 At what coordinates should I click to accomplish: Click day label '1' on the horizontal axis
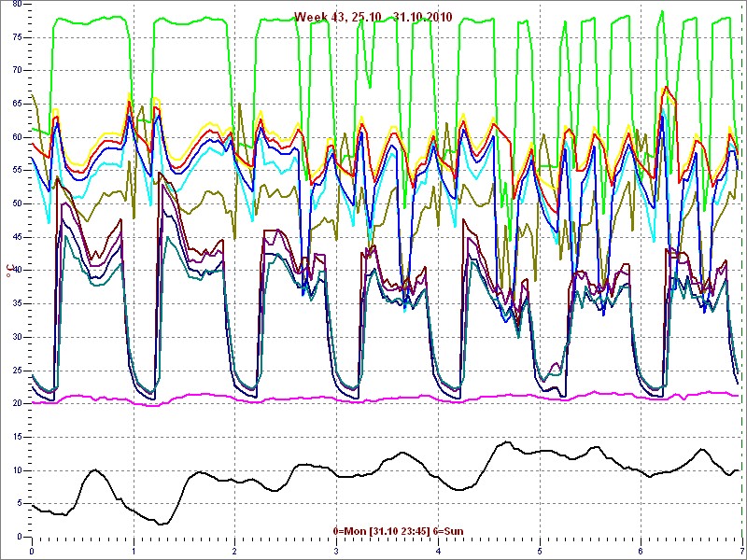coord(134,552)
